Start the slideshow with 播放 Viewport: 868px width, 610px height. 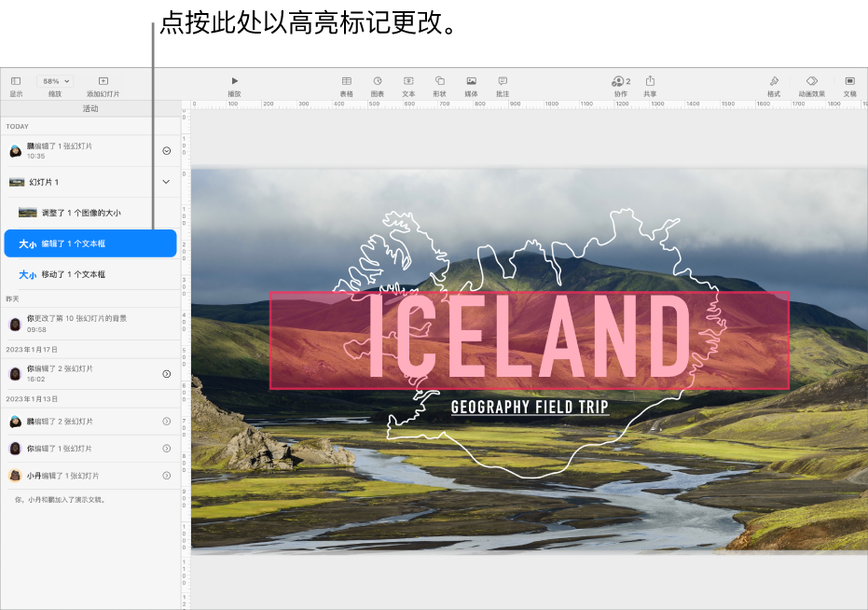tap(234, 81)
